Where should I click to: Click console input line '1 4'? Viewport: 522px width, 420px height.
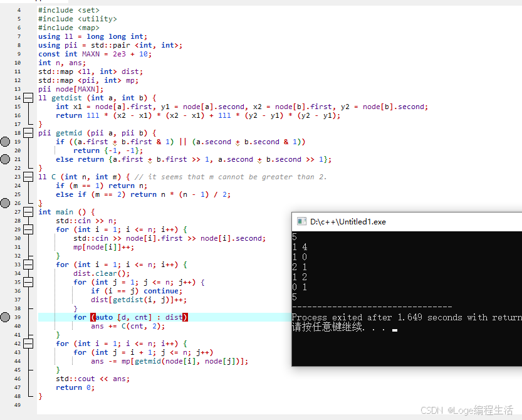pyautogui.click(x=300, y=247)
